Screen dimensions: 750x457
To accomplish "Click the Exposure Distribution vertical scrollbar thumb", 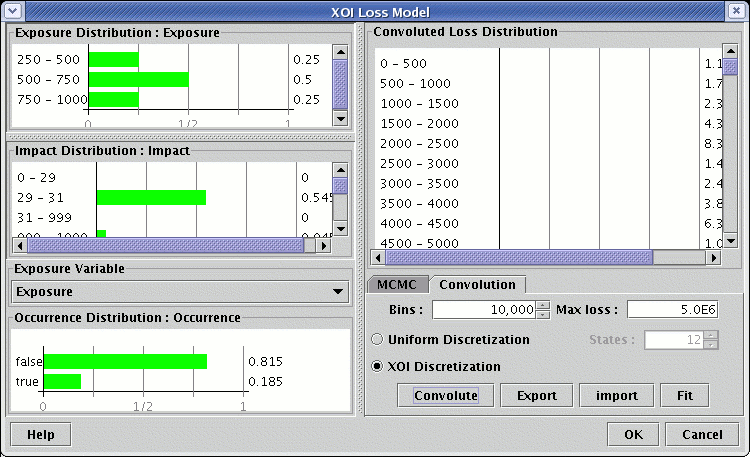I will point(340,84).
